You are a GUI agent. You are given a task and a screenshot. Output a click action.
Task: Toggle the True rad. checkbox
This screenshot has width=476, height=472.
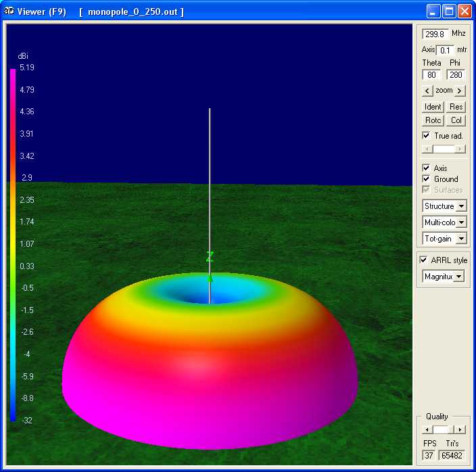click(x=426, y=136)
